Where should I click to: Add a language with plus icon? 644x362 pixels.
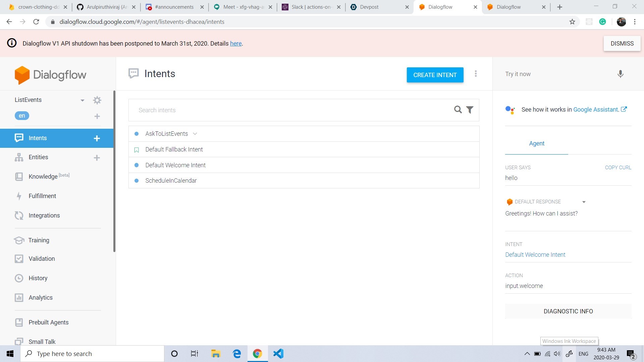coord(97,116)
